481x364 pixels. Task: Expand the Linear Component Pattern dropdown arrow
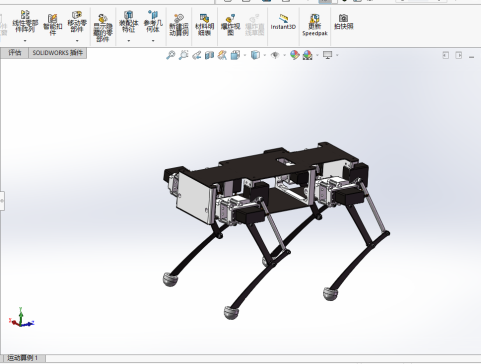(25, 41)
